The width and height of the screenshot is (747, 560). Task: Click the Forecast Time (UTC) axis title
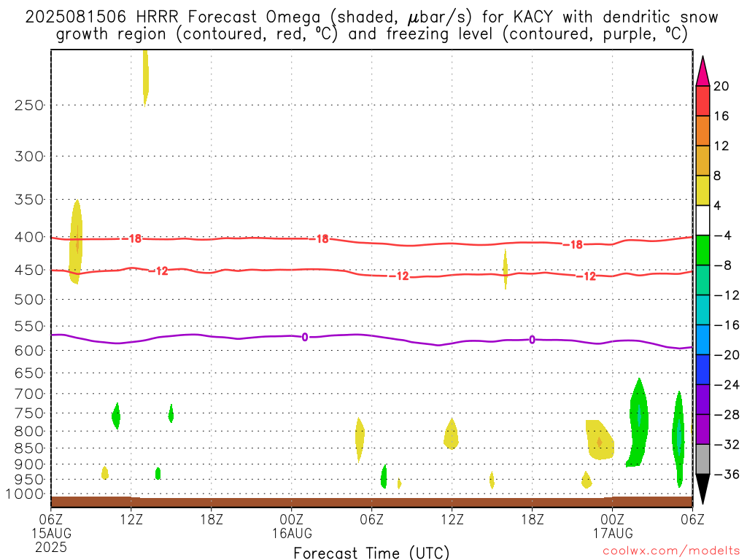pos(371,553)
